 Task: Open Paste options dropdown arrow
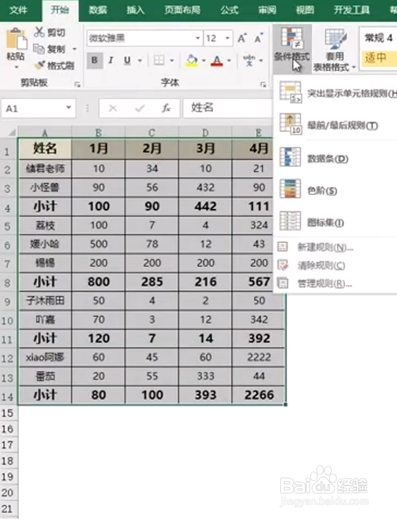point(16,67)
